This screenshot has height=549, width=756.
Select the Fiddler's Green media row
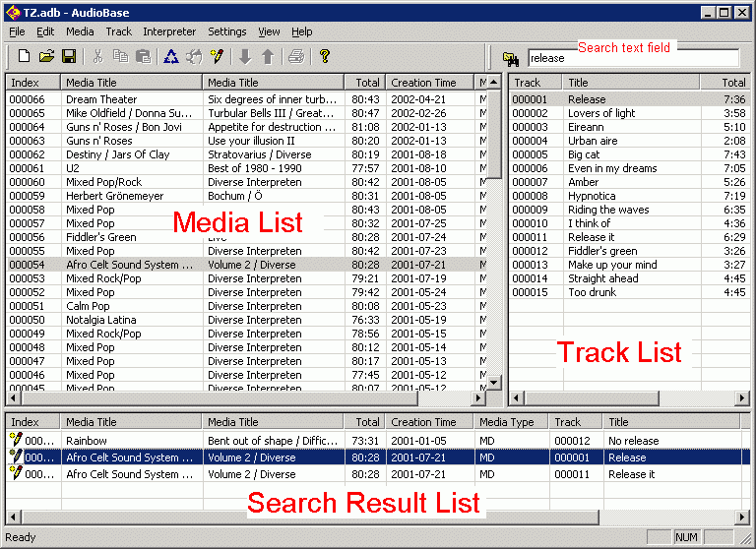pos(247,237)
